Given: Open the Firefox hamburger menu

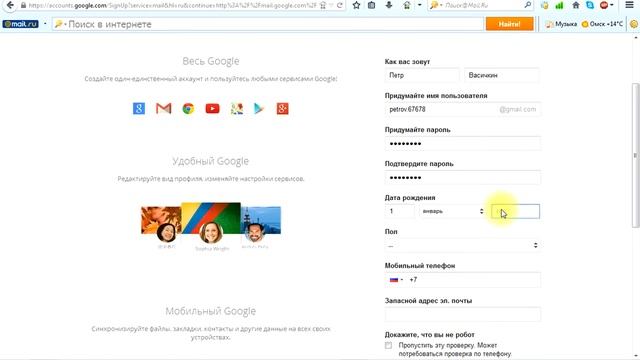Looking at the screenshot, I should (x=629, y=5).
